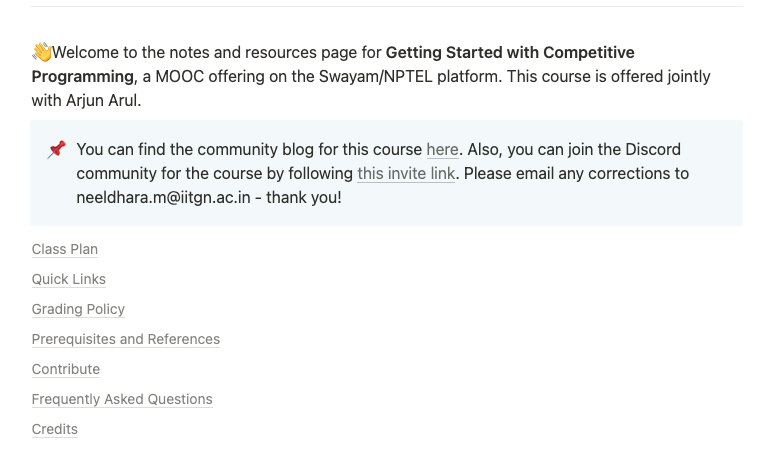Open the Class Plan page link
765x464 pixels.
pos(65,249)
